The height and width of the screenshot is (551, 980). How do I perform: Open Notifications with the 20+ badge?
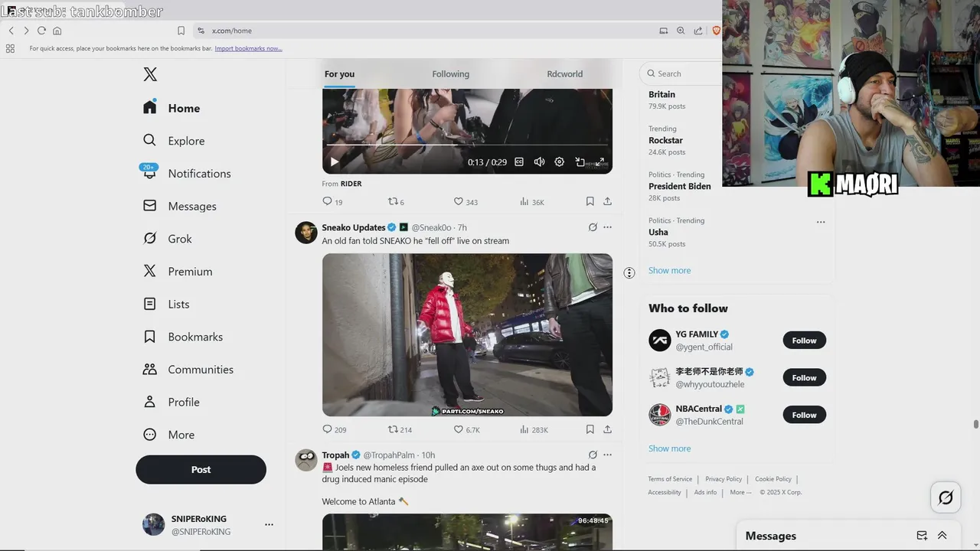coord(187,173)
